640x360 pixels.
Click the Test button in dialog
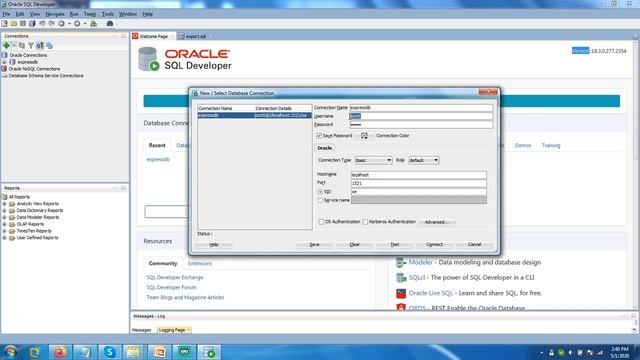(395, 244)
